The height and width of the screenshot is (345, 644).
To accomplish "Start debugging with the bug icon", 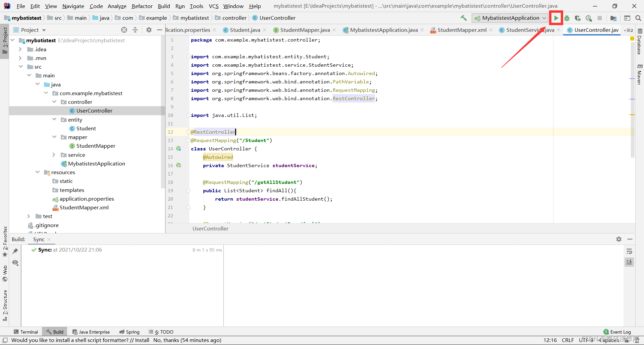I will click(x=567, y=18).
